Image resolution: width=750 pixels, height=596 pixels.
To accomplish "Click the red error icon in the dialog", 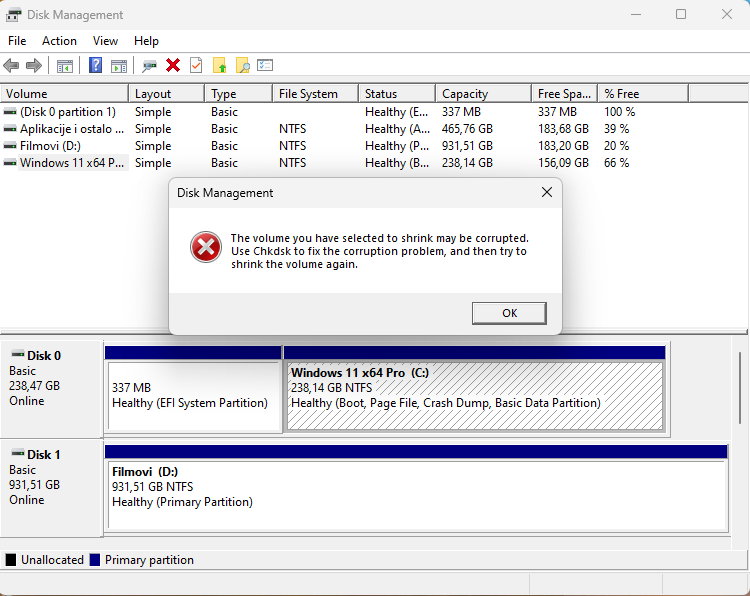I will click(x=206, y=247).
